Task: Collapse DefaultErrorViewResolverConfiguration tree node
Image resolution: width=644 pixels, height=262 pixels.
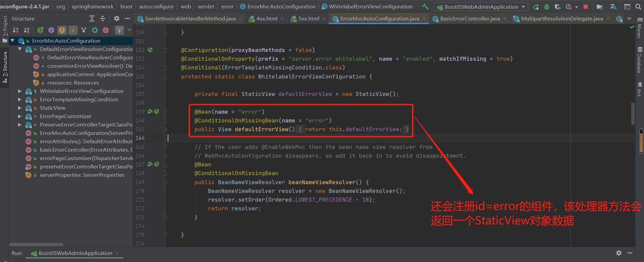Action: 20,49
